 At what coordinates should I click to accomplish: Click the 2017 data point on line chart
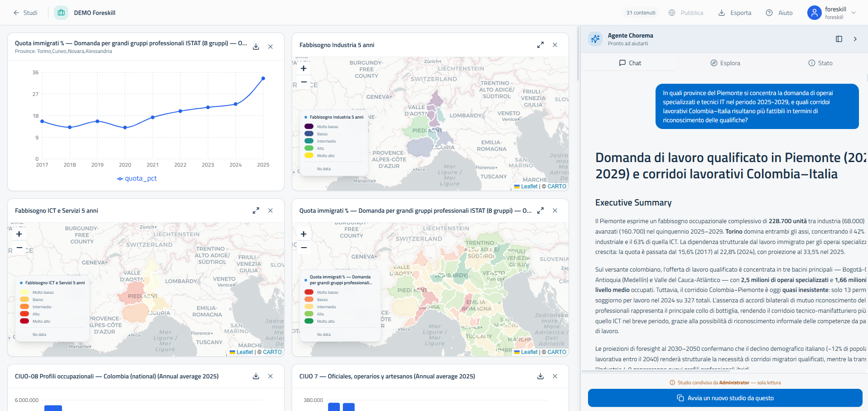click(42, 121)
